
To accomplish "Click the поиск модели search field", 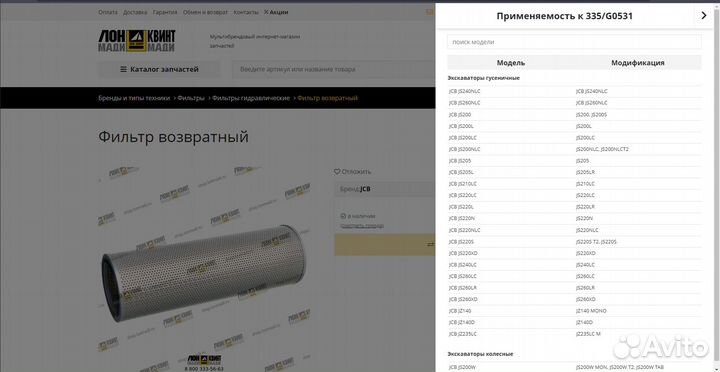I will pyautogui.click(x=574, y=42).
